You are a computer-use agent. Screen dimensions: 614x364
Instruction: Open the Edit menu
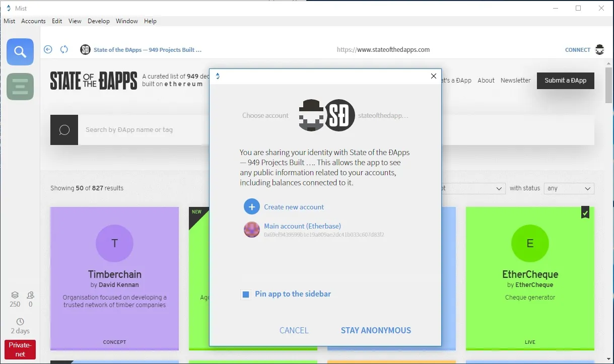(x=57, y=21)
